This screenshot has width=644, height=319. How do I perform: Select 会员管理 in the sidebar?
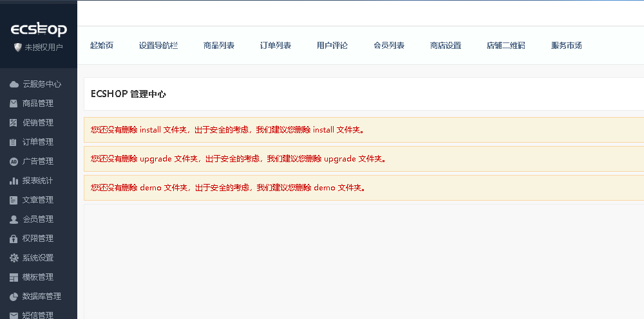pos(39,219)
